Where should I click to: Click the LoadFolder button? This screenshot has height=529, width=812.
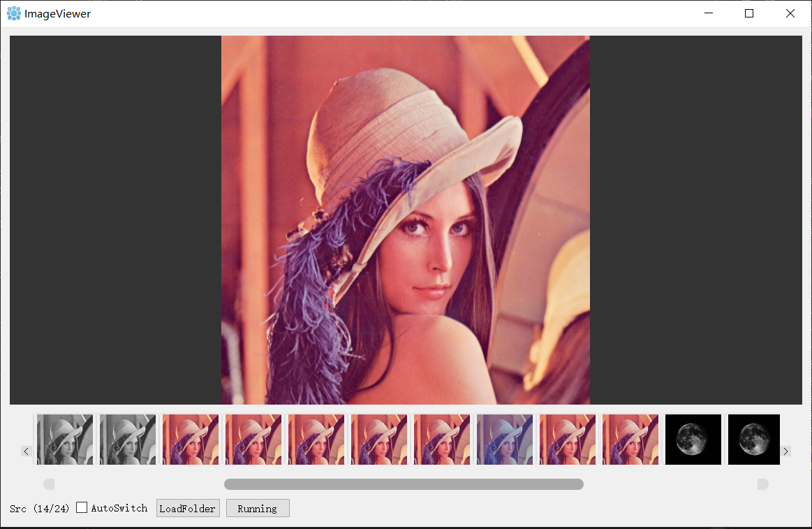188,508
